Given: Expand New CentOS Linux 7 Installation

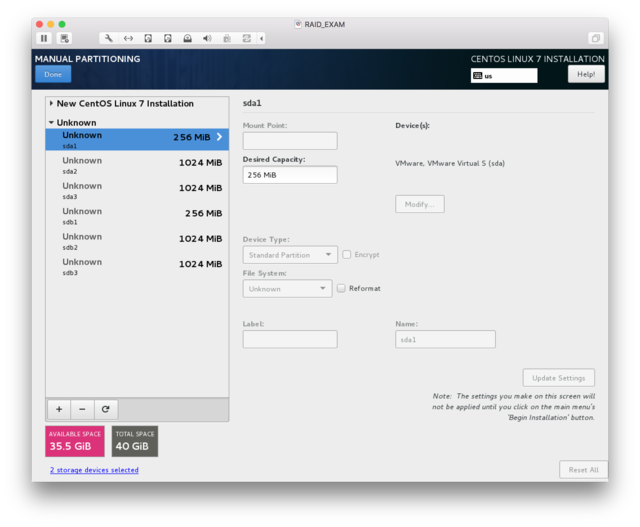Looking at the screenshot, I should pyautogui.click(x=52, y=103).
